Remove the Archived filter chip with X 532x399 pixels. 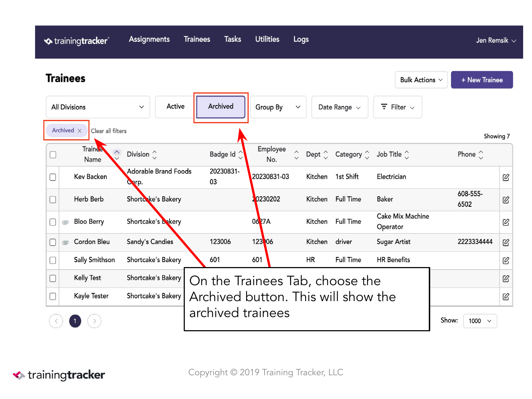79,131
